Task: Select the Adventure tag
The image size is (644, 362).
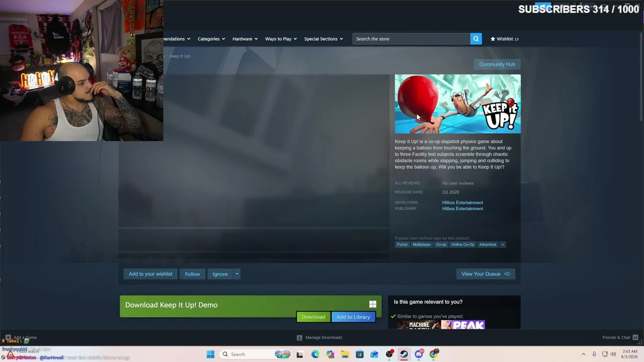Action: pyautogui.click(x=488, y=244)
